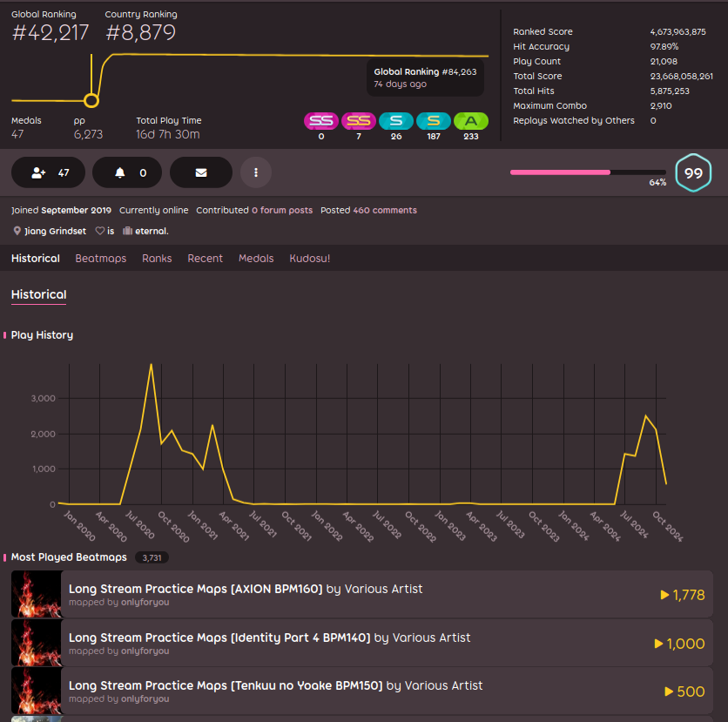
Task: Open the envelope message button
Action: click(x=200, y=172)
